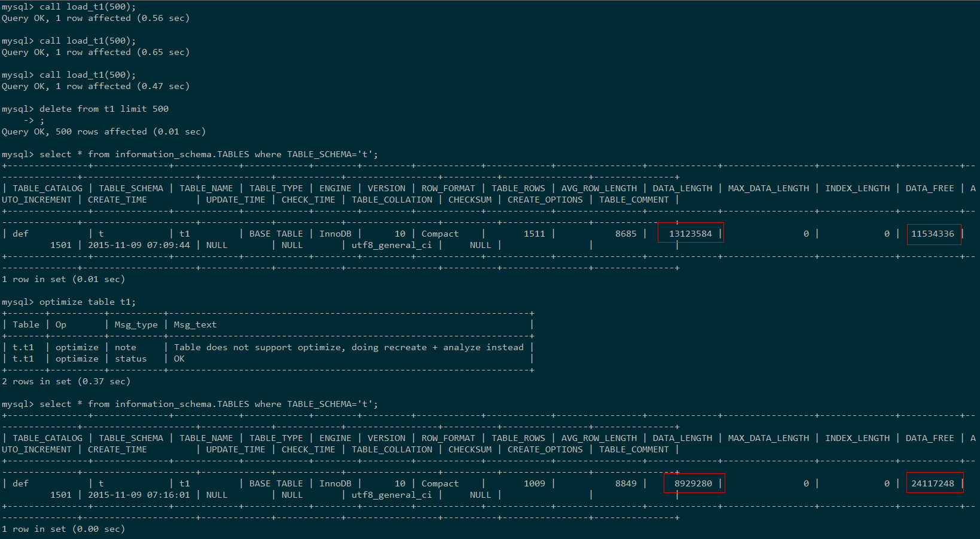
Task: Click the 'optimize table t1;' command
Action: tap(88, 302)
